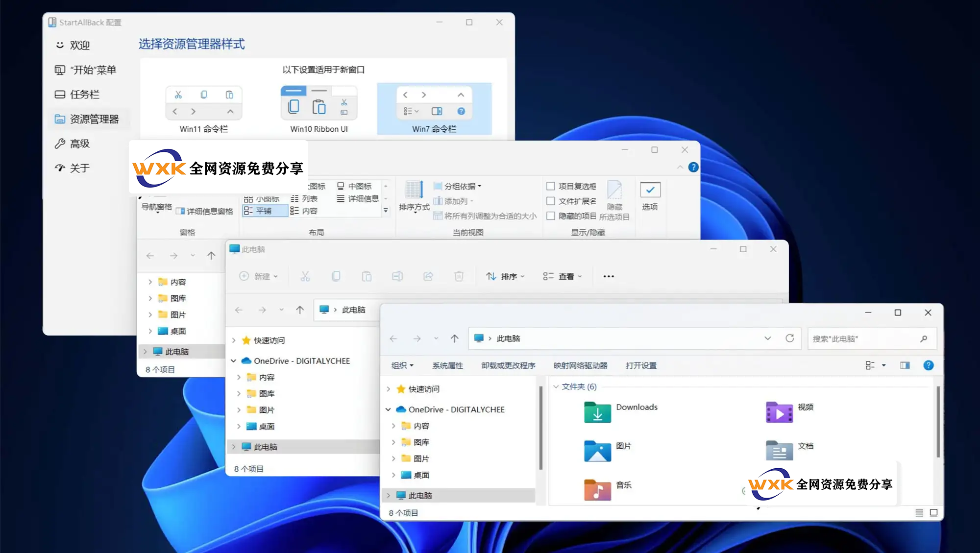980x553 pixels.
Task: Expand 快速访问 in Win11 window tree
Action: [234, 340]
